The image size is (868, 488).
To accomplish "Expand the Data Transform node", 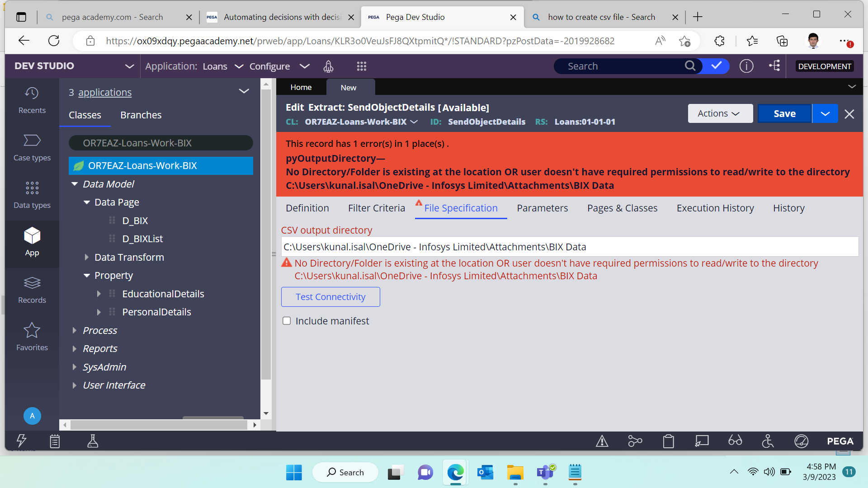I will point(86,257).
